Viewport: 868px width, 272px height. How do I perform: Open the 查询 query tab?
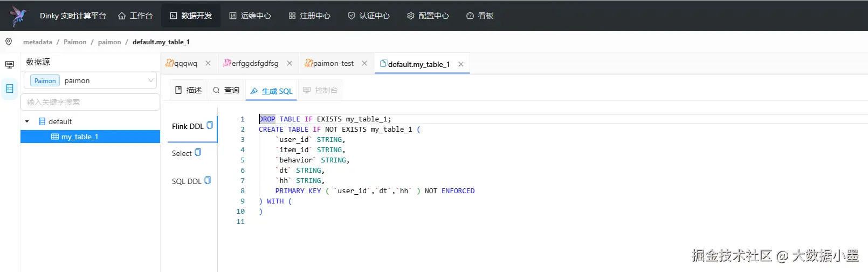(226, 90)
